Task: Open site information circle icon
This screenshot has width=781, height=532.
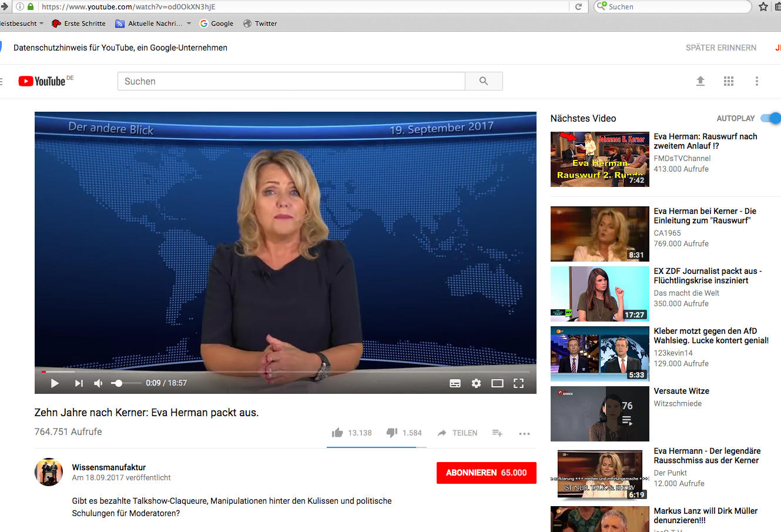Action: pos(19,6)
